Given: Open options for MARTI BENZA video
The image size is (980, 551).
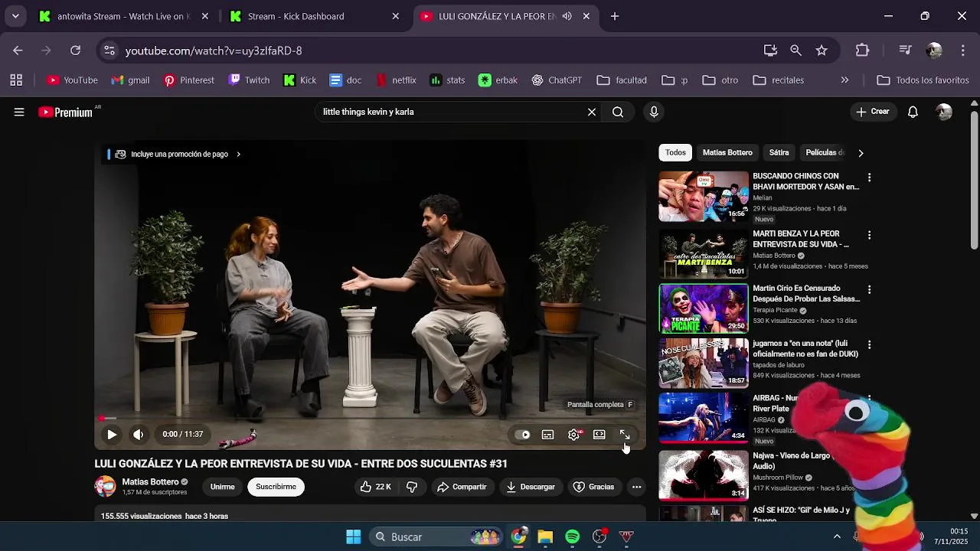Looking at the screenshot, I should (x=869, y=235).
